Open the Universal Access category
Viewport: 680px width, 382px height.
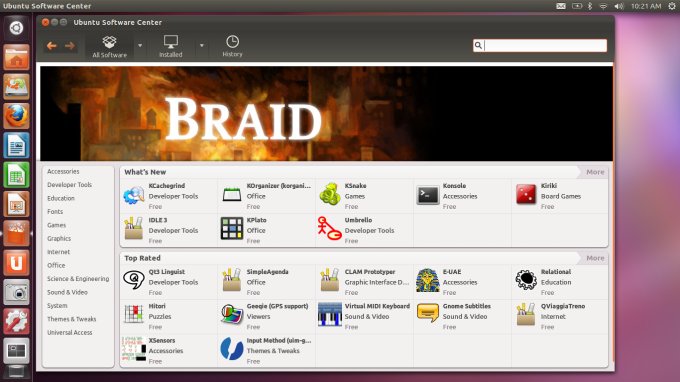point(69,333)
